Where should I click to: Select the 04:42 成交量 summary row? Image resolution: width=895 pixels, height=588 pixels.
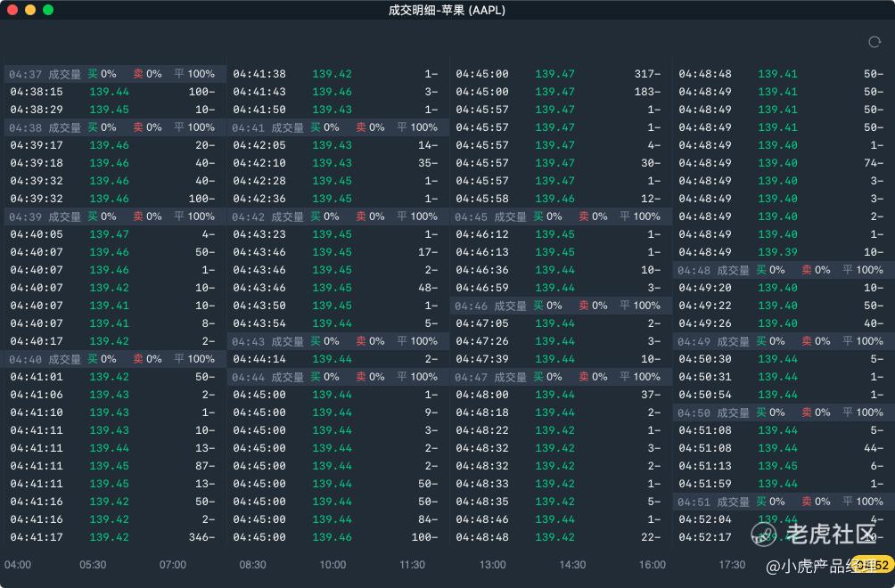[338, 216]
